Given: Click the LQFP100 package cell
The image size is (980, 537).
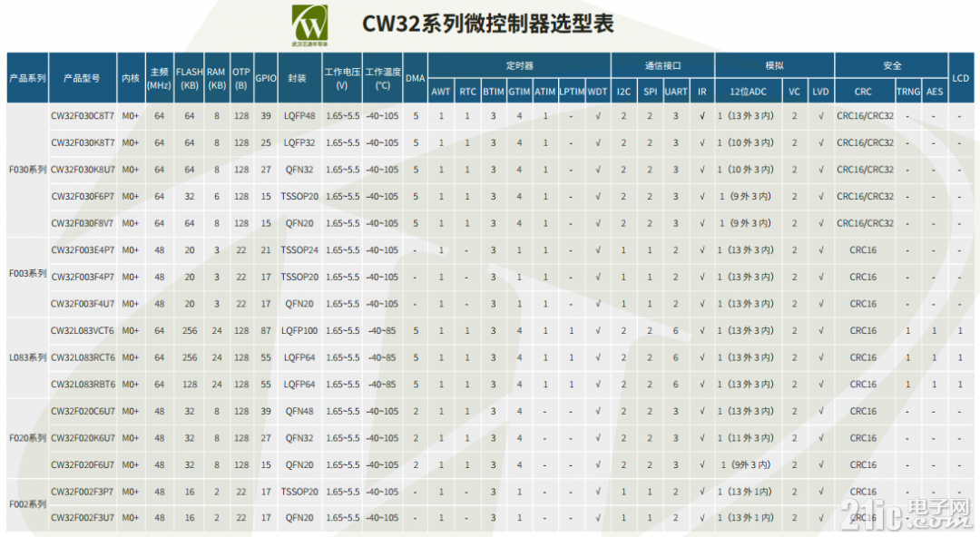Looking at the screenshot, I should click(299, 331).
